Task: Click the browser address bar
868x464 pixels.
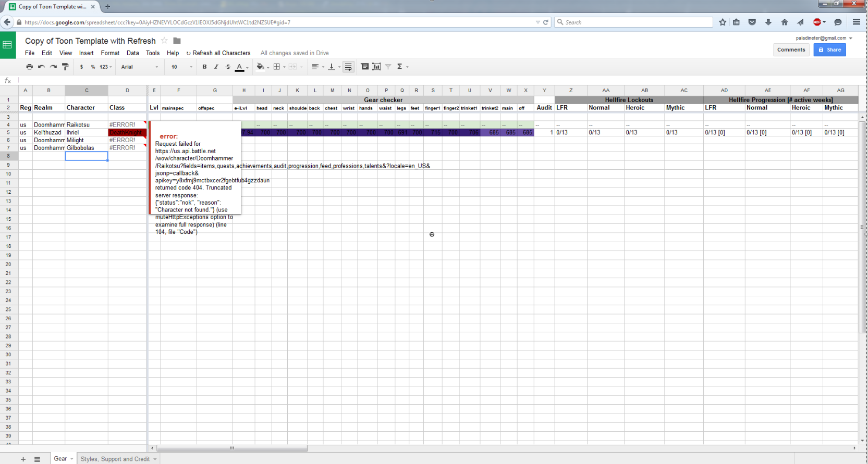Action: pos(276,22)
